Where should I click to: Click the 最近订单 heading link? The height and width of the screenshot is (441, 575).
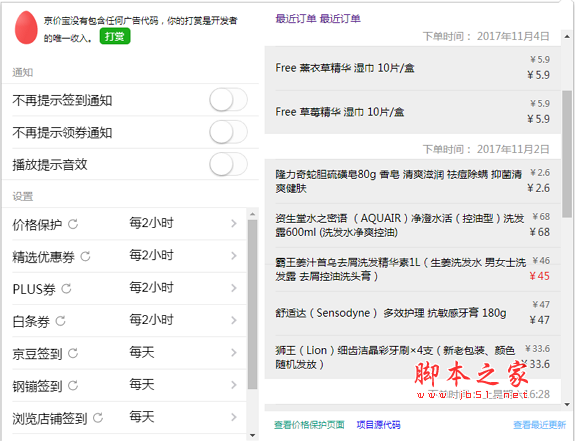[318, 18]
